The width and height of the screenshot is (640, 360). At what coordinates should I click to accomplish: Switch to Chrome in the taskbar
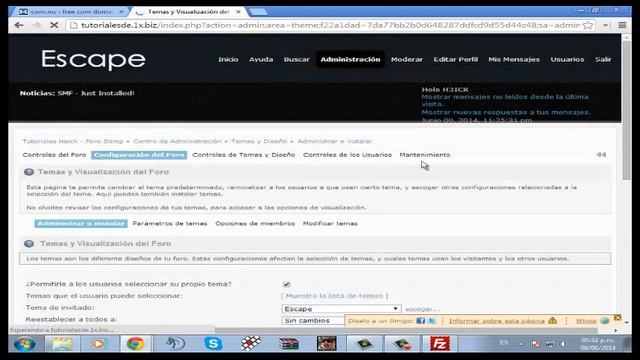(x=135, y=344)
